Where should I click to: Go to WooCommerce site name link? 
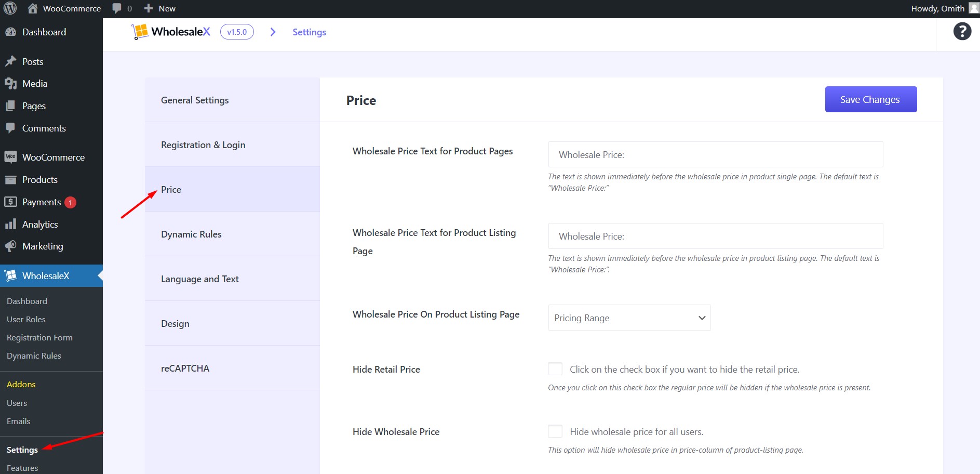point(72,8)
